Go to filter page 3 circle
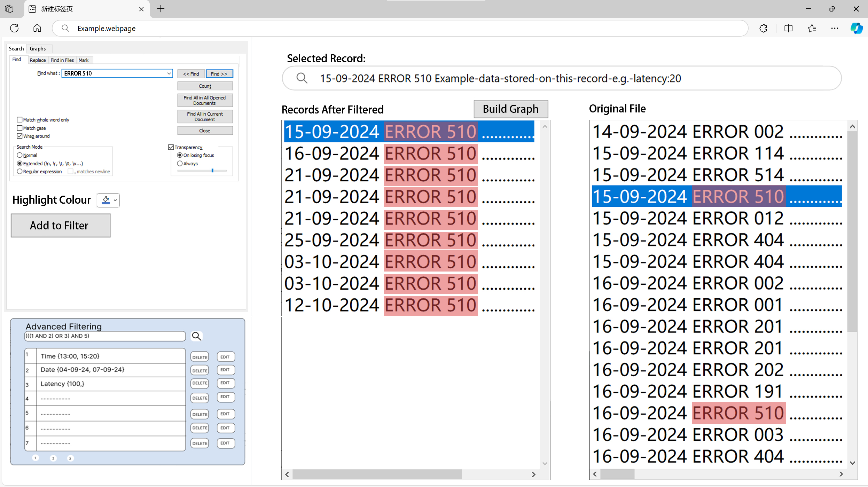Viewport: 868px width, 487px height. (x=70, y=458)
